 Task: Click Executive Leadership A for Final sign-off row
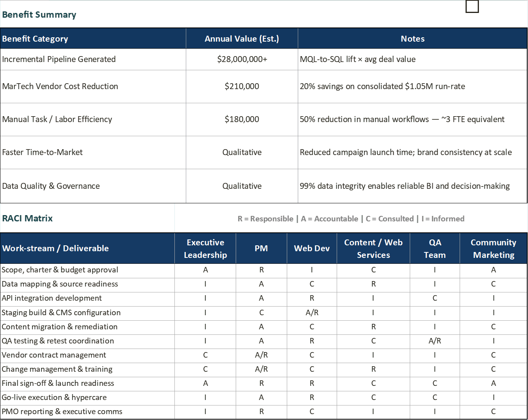tap(205, 383)
